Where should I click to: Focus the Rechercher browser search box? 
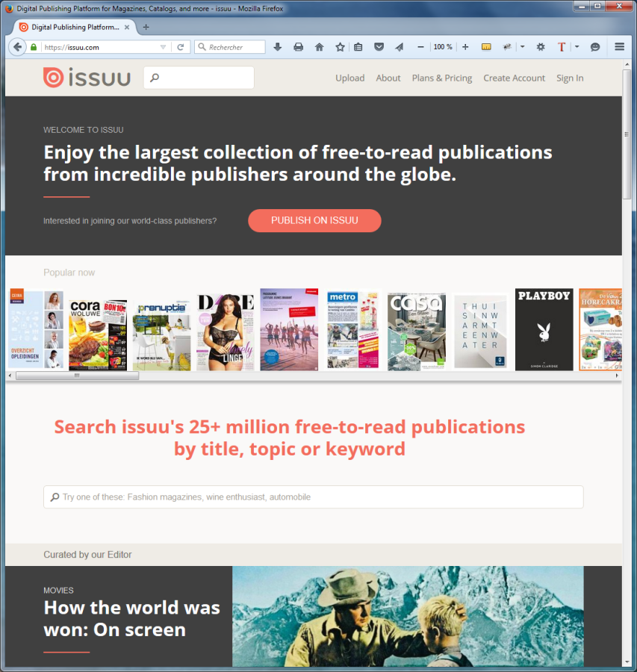point(230,47)
